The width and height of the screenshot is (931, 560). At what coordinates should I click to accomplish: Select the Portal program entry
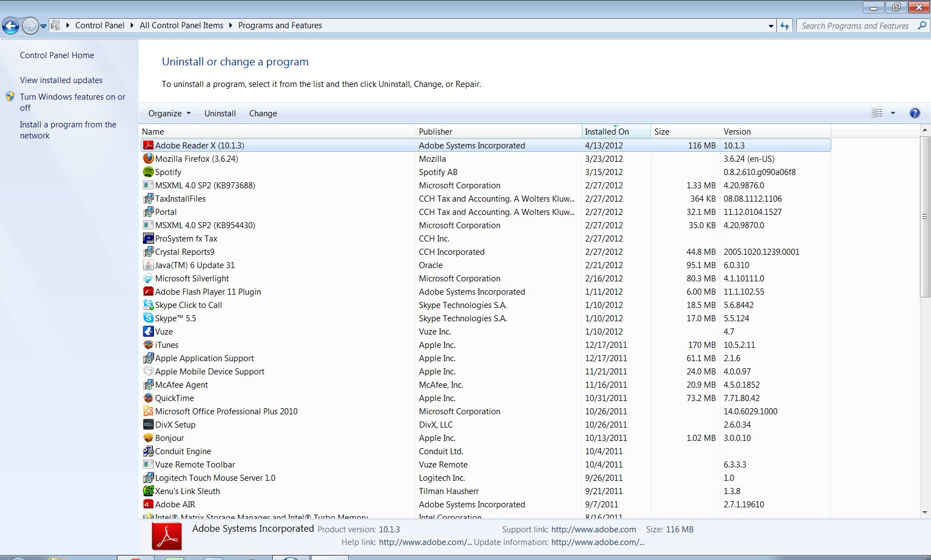coord(486,212)
